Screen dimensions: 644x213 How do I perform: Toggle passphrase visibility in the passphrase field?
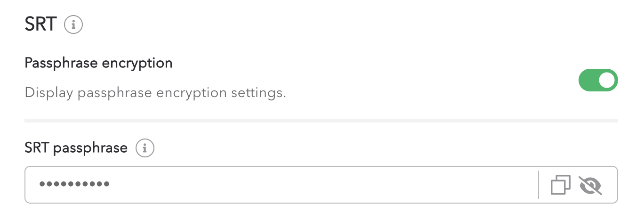591,185
